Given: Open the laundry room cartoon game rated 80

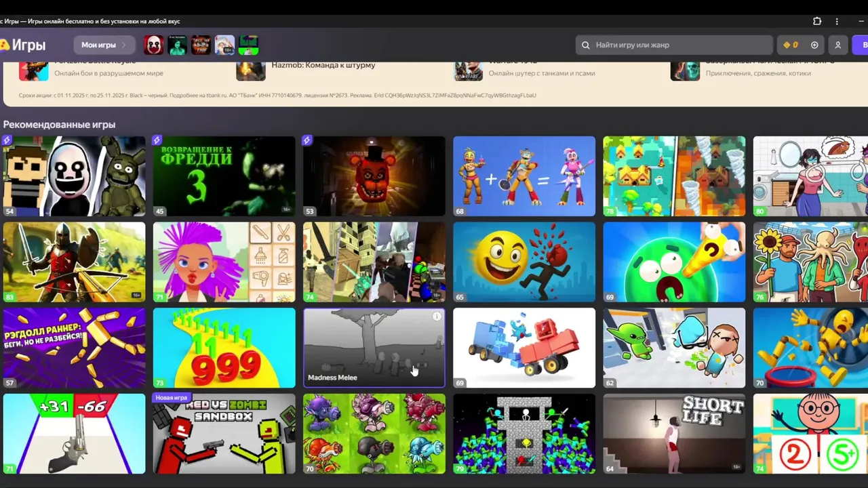Looking at the screenshot, I should [x=810, y=176].
